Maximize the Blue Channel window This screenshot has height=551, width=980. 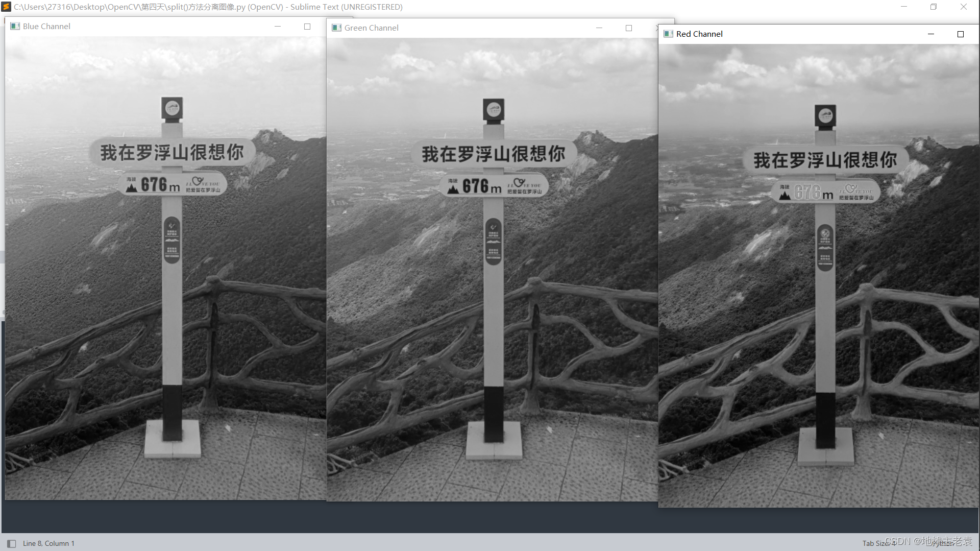[x=307, y=26]
